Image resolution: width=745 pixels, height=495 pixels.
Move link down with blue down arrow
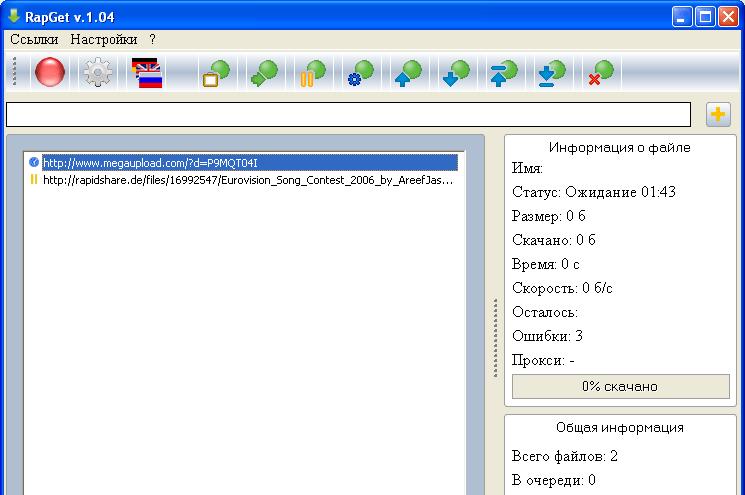tap(456, 73)
